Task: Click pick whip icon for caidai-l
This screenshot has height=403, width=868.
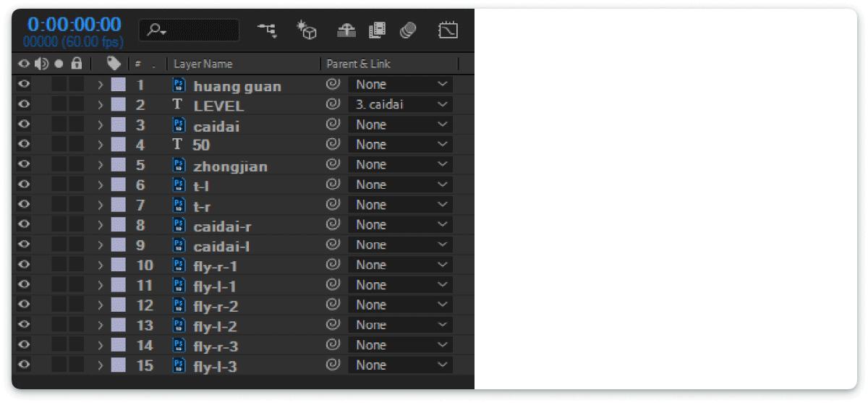Action: click(x=333, y=245)
